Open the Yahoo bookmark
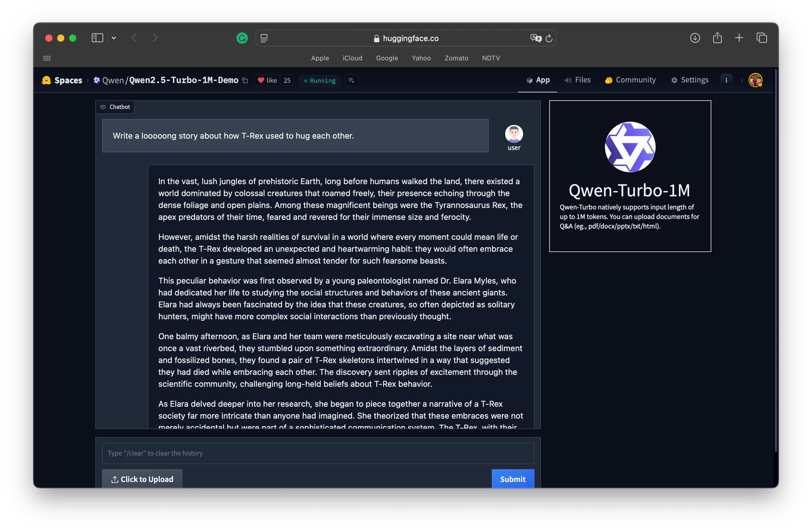The image size is (812, 532). (x=421, y=58)
